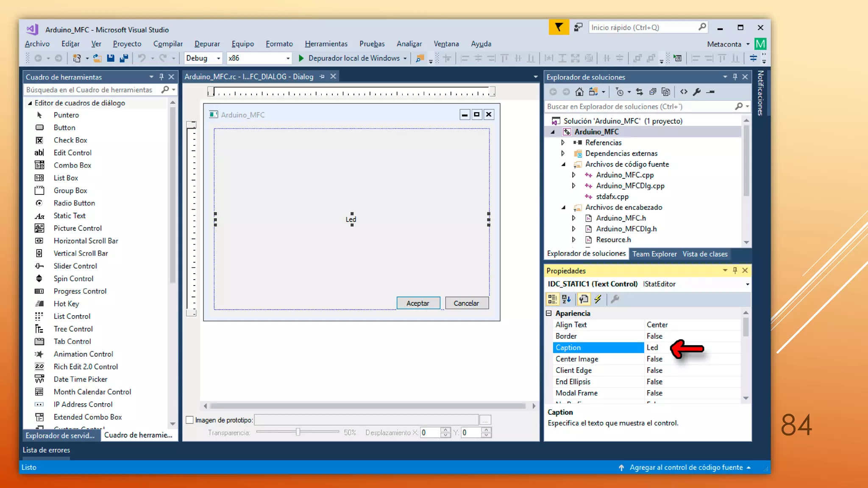868x488 pixels.
Task: Click the Transparencia slider handle
Action: point(298,432)
